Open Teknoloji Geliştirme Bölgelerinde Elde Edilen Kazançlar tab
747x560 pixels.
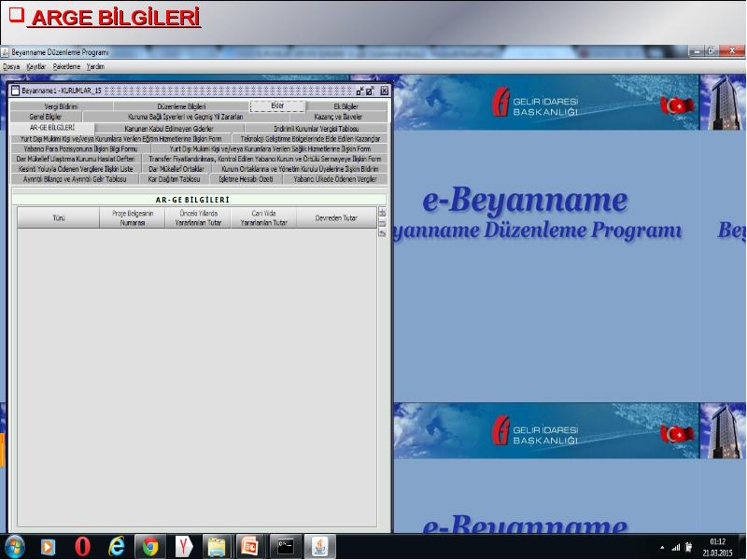point(310,138)
